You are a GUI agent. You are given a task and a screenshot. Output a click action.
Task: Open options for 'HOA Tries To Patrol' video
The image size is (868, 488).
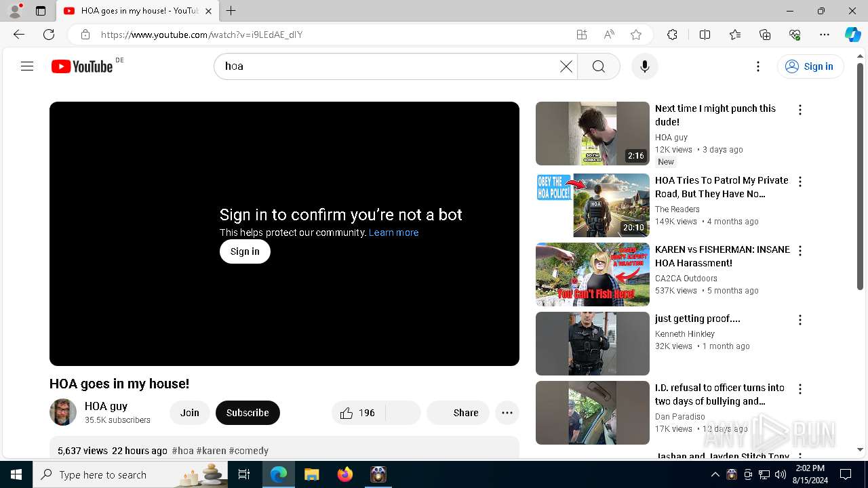pyautogui.click(x=800, y=182)
